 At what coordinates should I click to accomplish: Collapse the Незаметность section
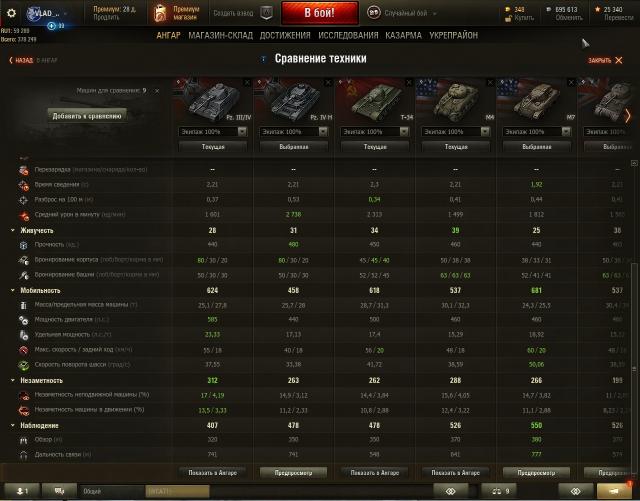[13, 380]
